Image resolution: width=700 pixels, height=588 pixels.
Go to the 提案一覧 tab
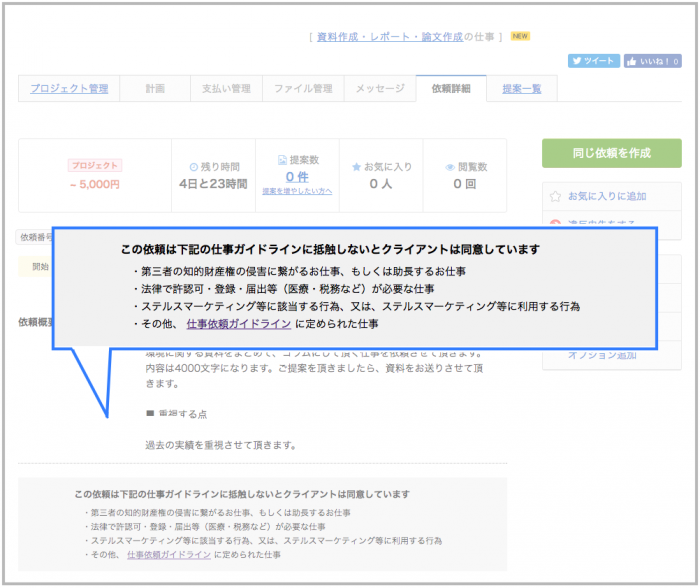(522, 89)
